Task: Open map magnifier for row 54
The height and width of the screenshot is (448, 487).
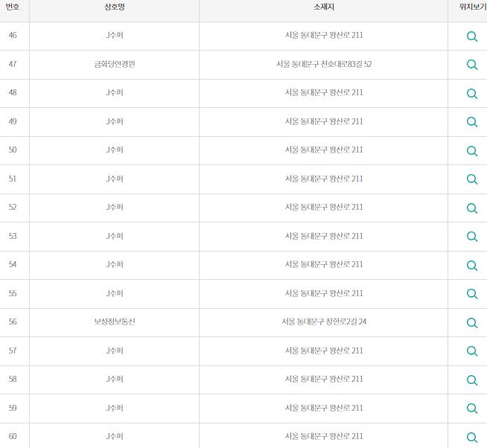Action: [x=472, y=266]
